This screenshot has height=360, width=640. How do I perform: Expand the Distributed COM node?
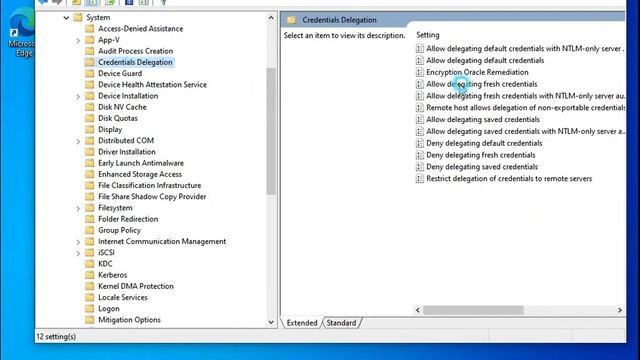(78, 141)
